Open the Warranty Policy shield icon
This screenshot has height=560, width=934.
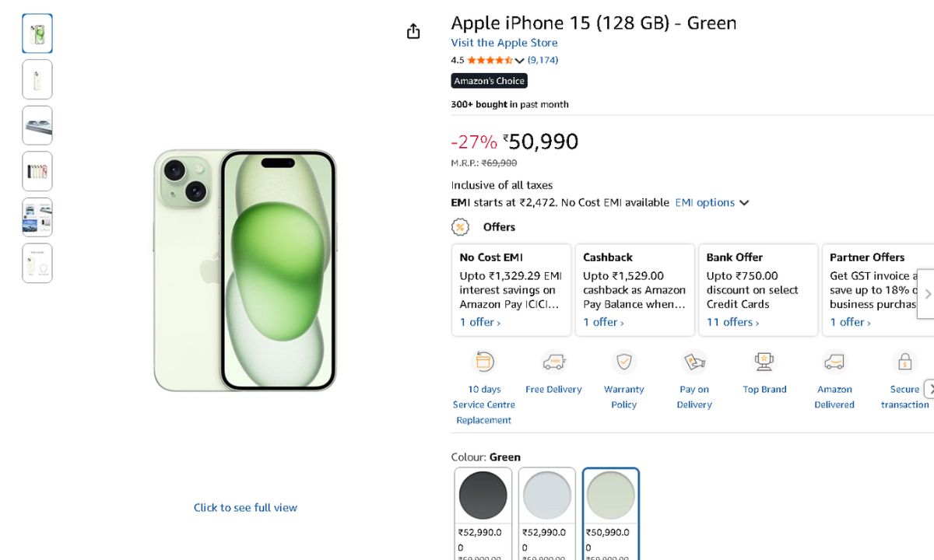[x=623, y=362]
